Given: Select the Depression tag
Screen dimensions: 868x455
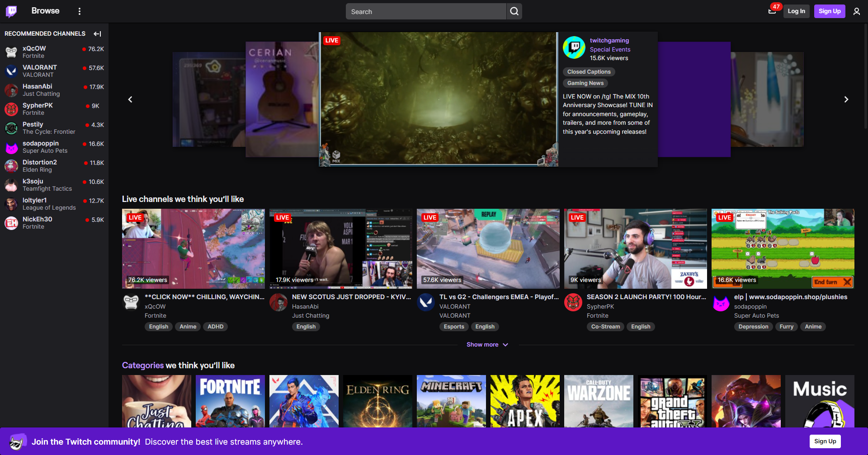Looking at the screenshot, I should [x=754, y=327].
